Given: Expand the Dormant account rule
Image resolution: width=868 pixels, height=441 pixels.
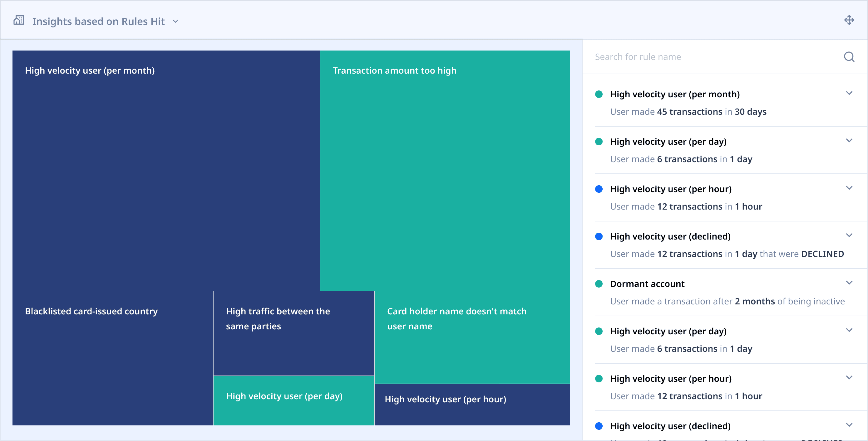Looking at the screenshot, I should click(849, 283).
